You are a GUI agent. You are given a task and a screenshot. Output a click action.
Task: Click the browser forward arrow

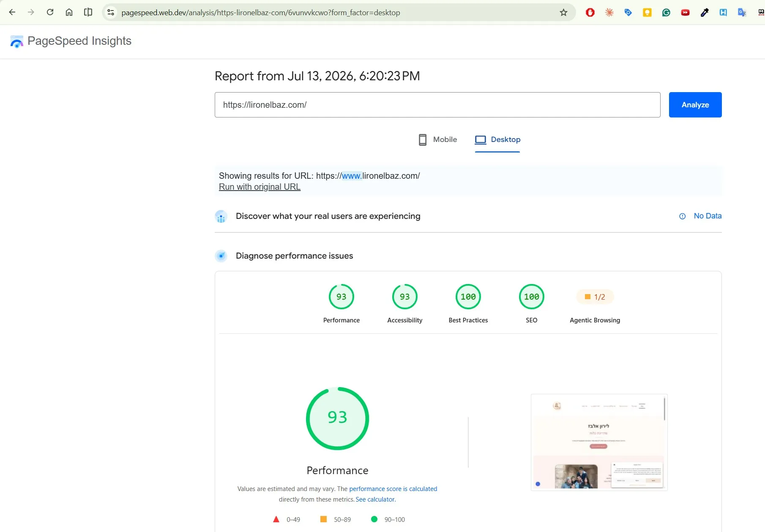(x=31, y=12)
